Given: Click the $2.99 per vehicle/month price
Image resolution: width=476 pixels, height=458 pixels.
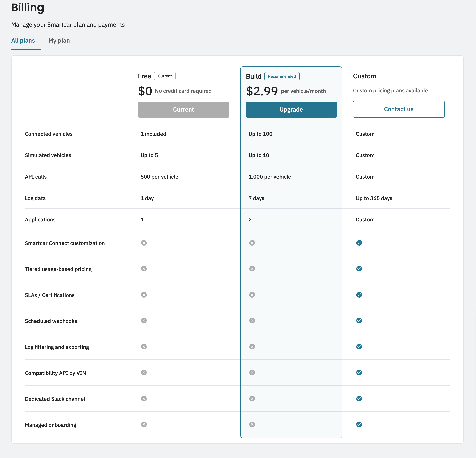Looking at the screenshot, I should 286,91.
